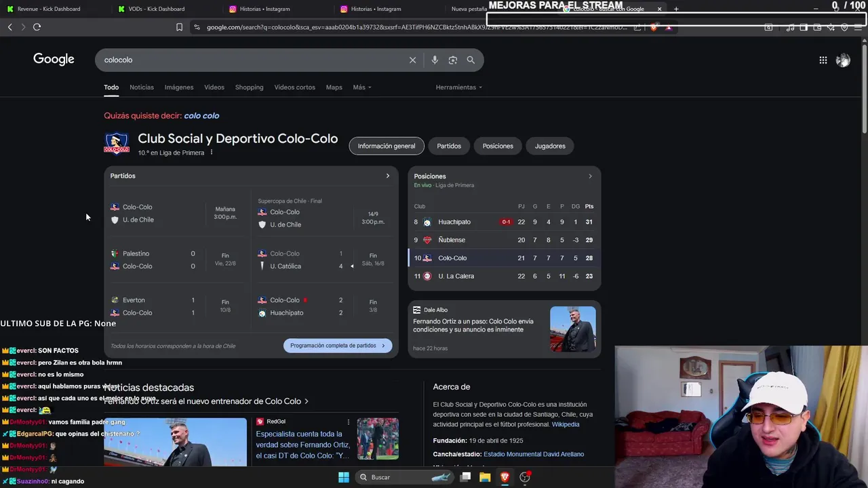
Task: Open RedGol article three-dot menu
Action: [349, 422]
